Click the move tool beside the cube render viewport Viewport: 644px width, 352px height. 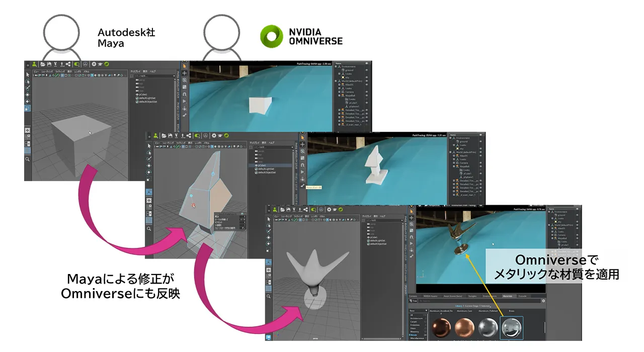tap(185, 73)
